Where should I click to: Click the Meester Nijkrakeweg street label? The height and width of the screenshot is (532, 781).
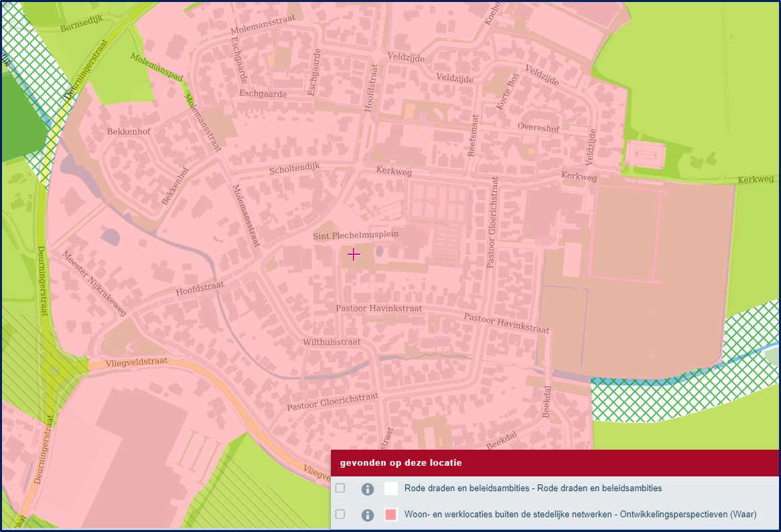coord(94,284)
